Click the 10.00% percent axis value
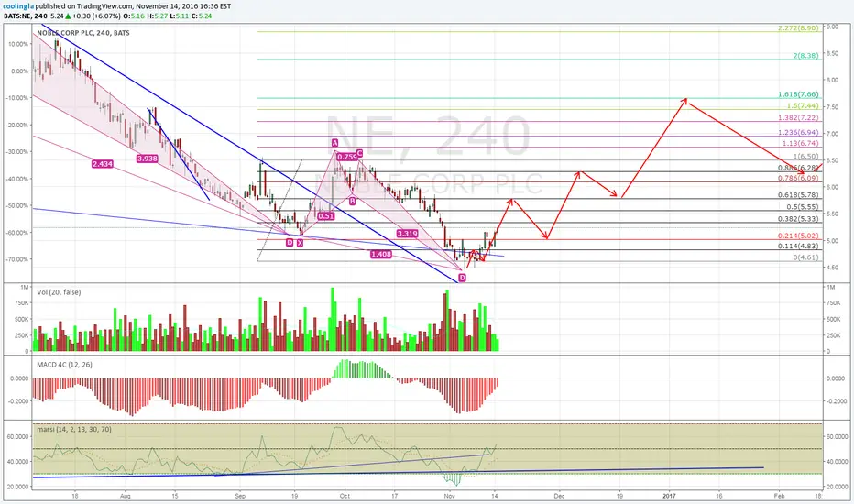The height and width of the screenshot is (504, 854). point(18,44)
